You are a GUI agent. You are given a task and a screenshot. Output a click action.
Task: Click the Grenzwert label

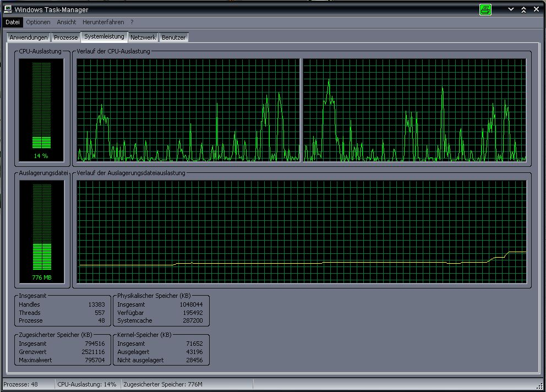tap(32, 352)
